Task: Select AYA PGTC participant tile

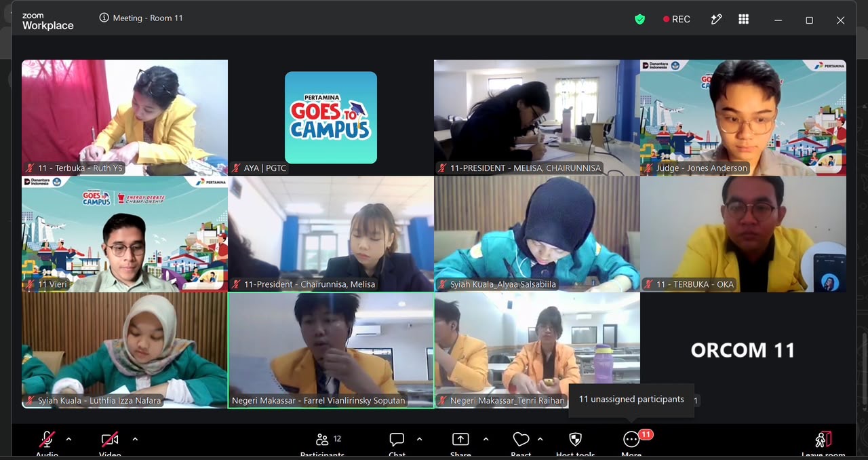Action: click(331, 117)
